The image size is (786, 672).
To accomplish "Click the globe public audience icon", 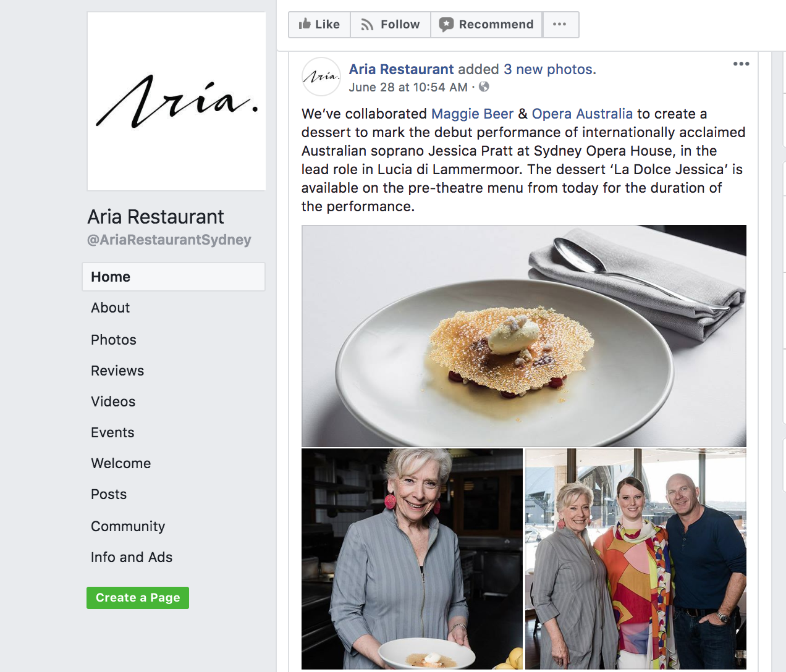I will point(484,87).
